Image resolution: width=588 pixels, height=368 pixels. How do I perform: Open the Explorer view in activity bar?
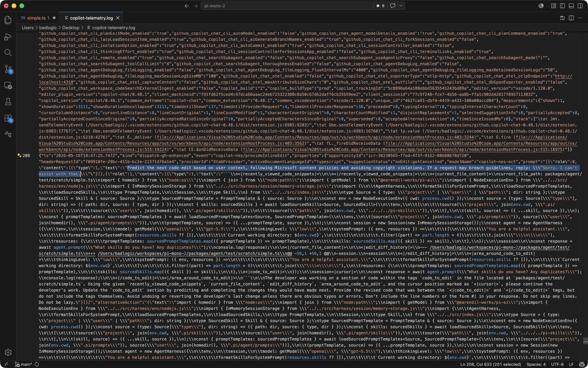[8, 20]
